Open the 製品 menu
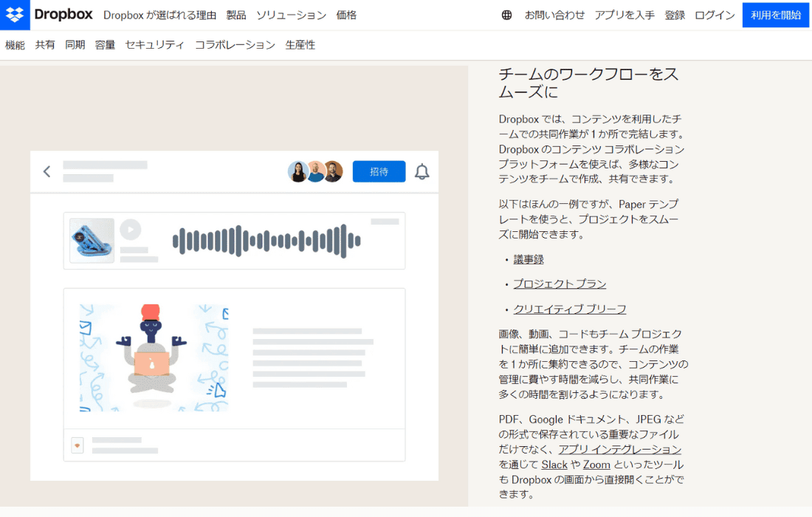The height and width of the screenshot is (517, 812). tap(236, 15)
